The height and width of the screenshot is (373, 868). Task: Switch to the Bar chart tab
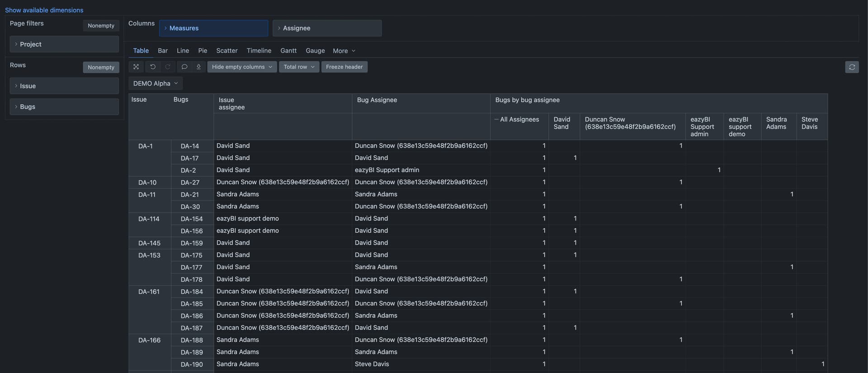(x=163, y=51)
